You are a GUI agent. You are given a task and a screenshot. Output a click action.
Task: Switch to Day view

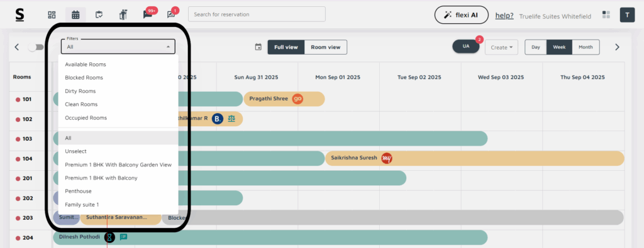coord(536,47)
